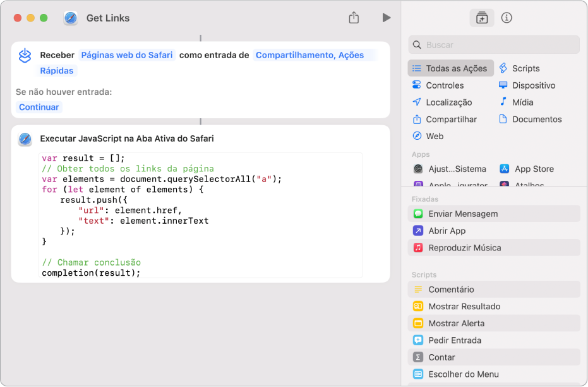Image resolution: width=588 pixels, height=387 pixels.
Task: Open the Action Library panel icon
Action: 482,18
